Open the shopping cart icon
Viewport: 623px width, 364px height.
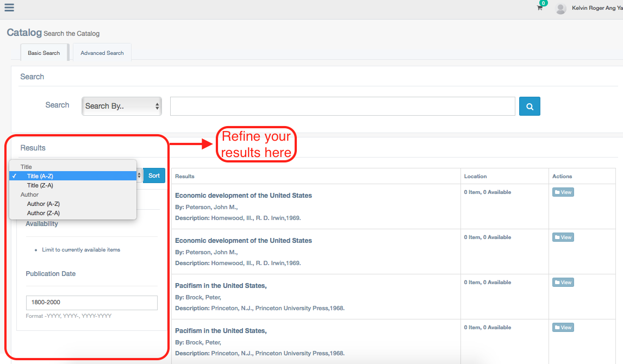pyautogui.click(x=540, y=8)
